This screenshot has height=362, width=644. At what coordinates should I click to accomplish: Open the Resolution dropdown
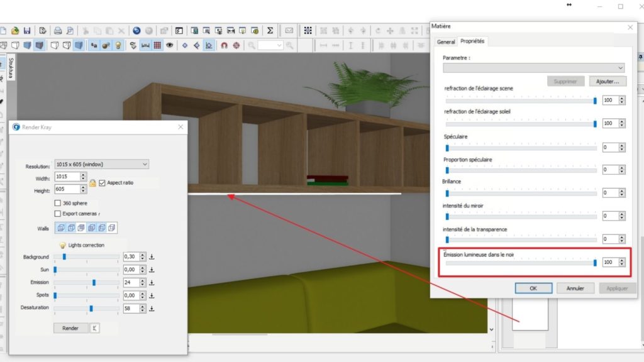pyautogui.click(x=101, y=165)
